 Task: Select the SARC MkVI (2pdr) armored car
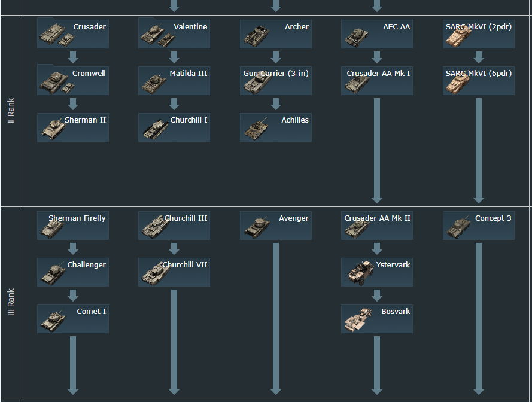[x=479, y=33]
